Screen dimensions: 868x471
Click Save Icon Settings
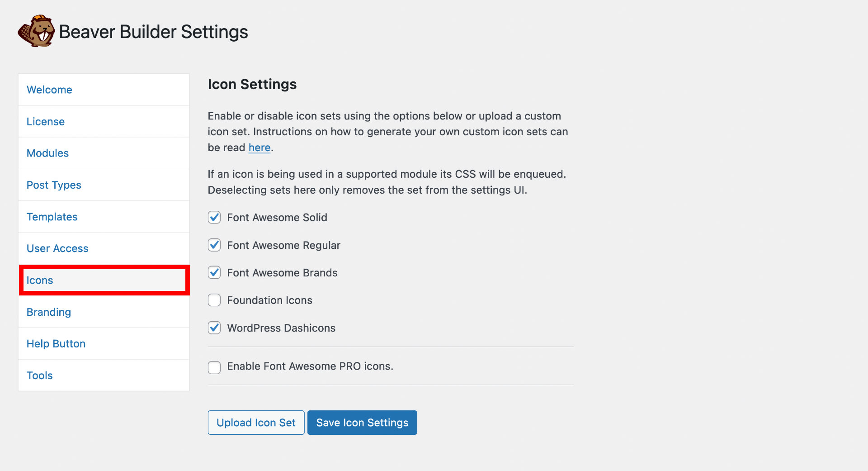[x=362, y=422]
